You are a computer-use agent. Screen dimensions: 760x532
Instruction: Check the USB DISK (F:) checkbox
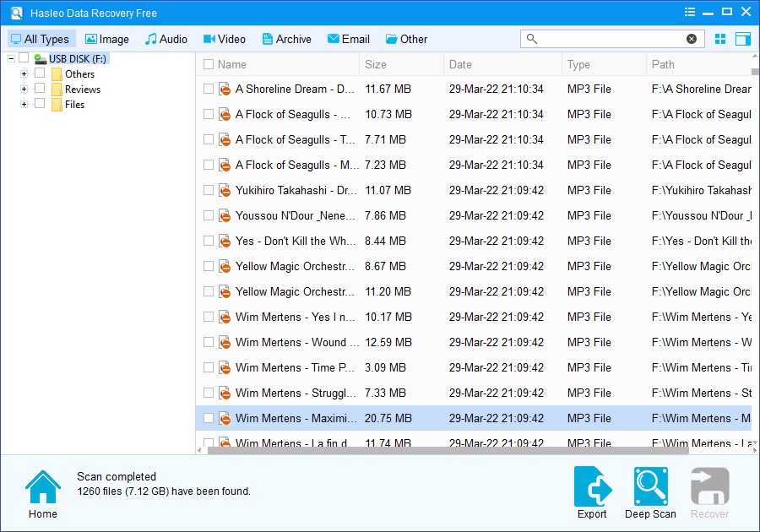point(24,58)
